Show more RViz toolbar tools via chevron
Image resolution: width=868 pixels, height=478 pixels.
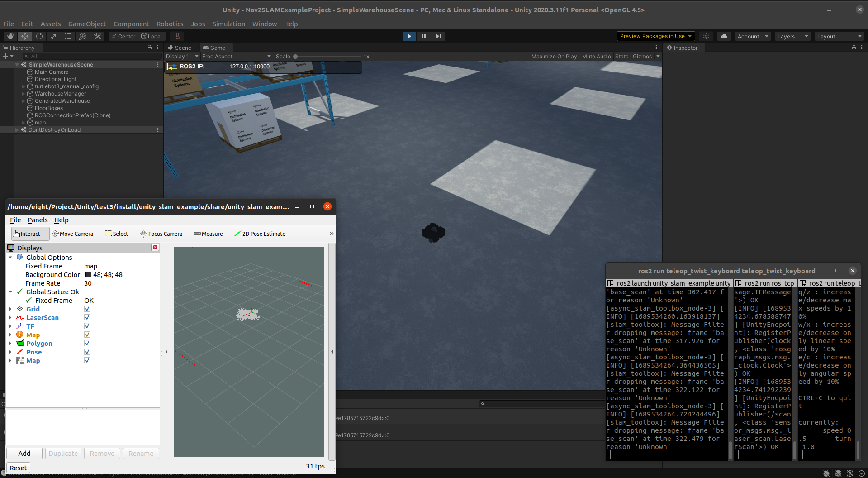coord(332,234)
